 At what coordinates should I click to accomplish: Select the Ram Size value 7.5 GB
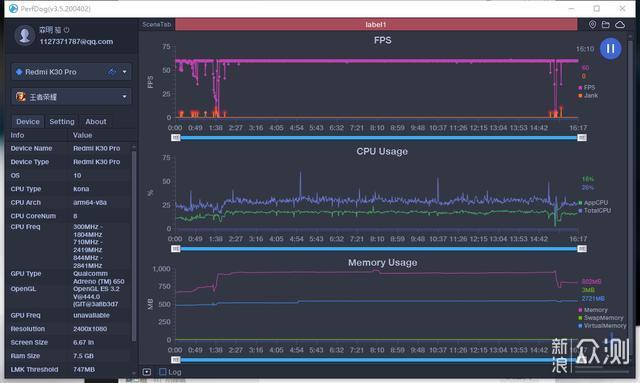pos(83,356)
